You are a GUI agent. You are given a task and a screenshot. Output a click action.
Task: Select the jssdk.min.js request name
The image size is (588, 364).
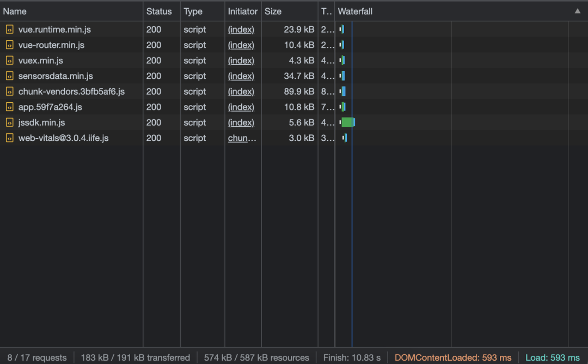click(41, 122)
